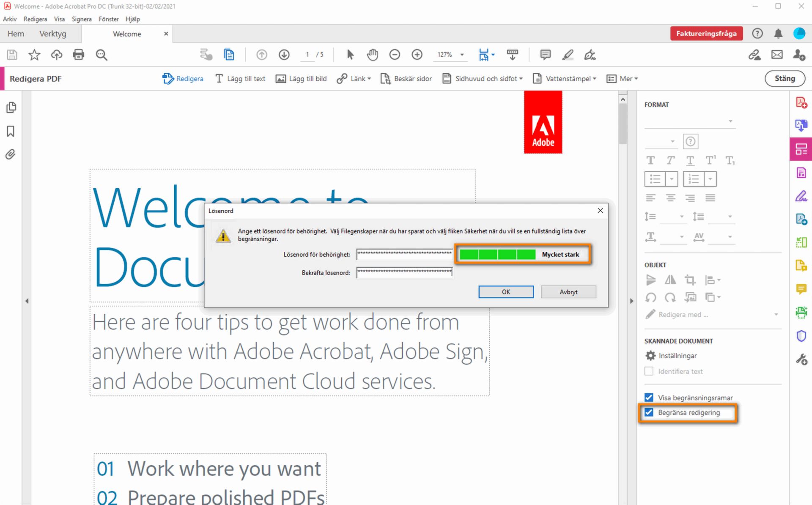The width and height of the screenshot is (812, 505).
Task: Switch to the Verktyg tab
Action: coord(53,34)
